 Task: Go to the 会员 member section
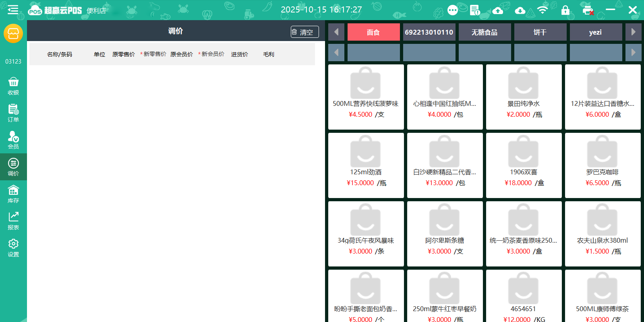13,140
